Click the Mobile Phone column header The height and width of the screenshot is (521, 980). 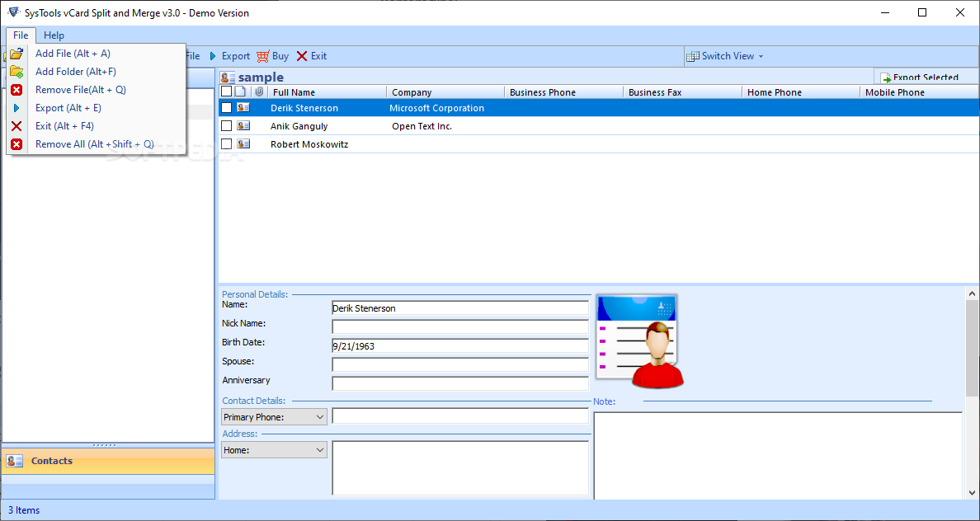click(x=920, y=92)
